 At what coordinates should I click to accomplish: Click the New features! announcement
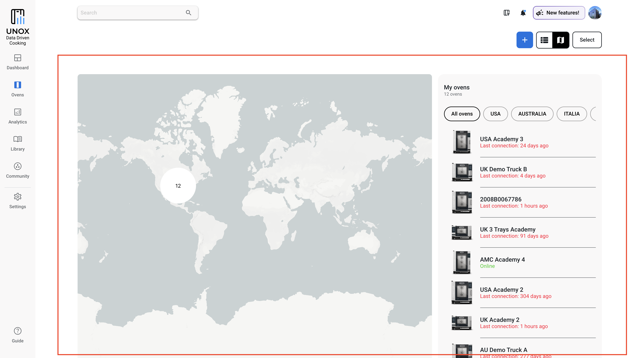point(559,12)
